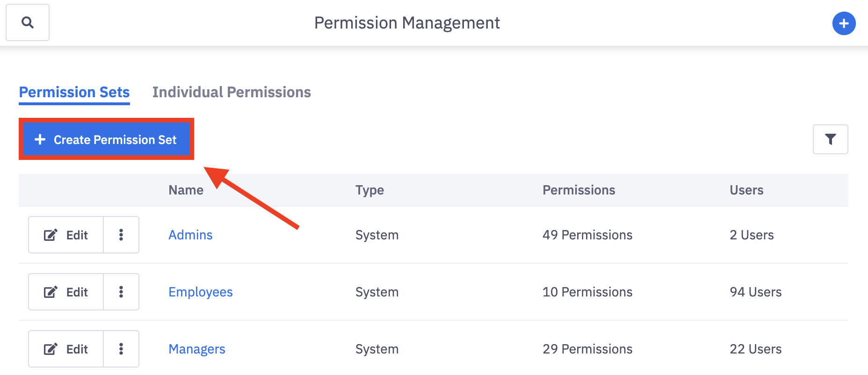The width and height of the screenshot is (868, 375).
Task: Click the Type column header
Action: (x=369, y=190)
